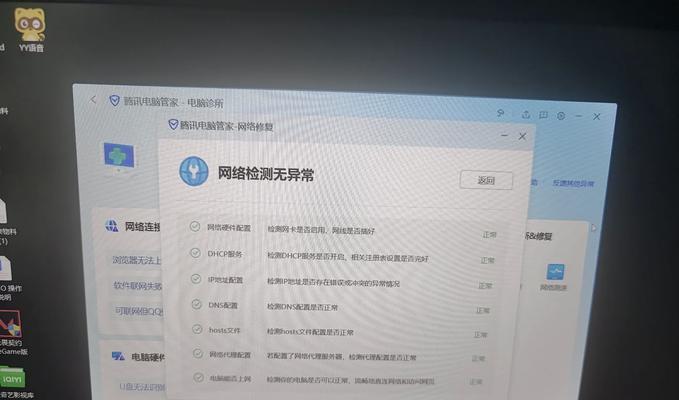Open the YY语音 desktop shortcut

pyautogui.click(x=30, y=29)
